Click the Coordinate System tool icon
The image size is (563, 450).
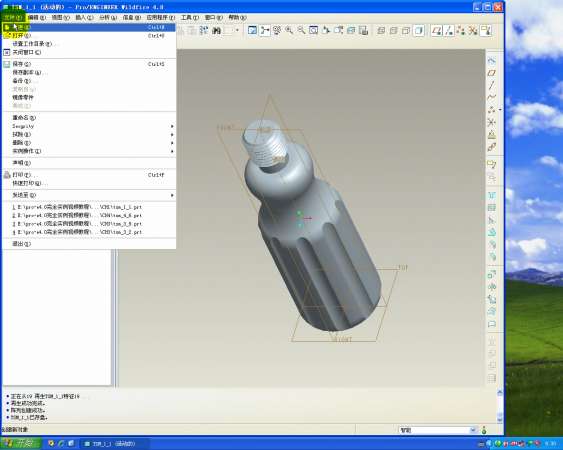pos(492,122)
